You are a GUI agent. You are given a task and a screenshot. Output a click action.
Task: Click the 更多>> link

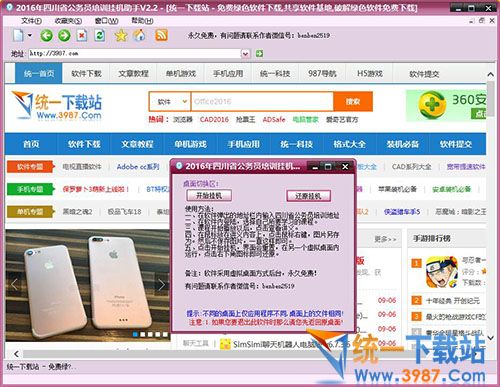(x=385, y=239)
